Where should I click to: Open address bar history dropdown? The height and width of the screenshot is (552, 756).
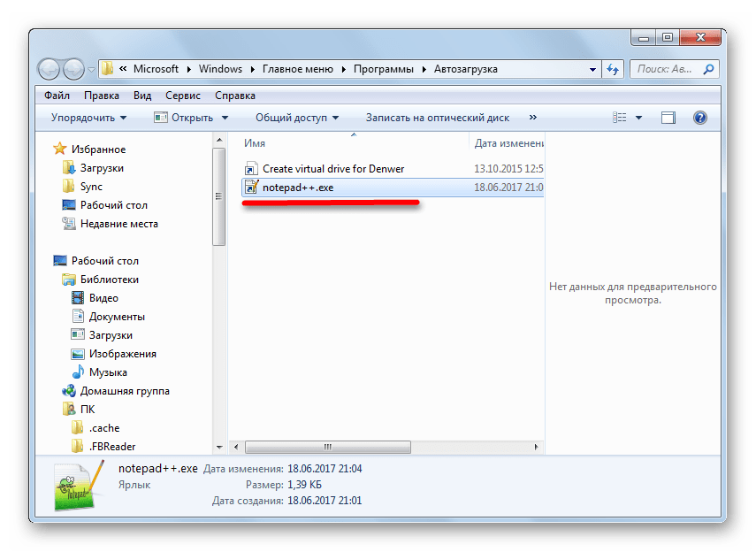click(592, 70)
